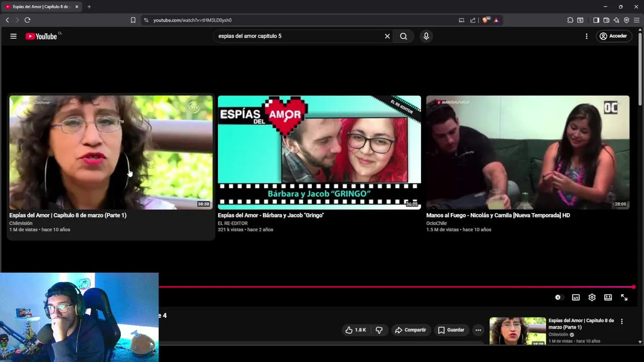Click the '1.5 M de vistas • hace 10 años' text

(x=458, y=230)
